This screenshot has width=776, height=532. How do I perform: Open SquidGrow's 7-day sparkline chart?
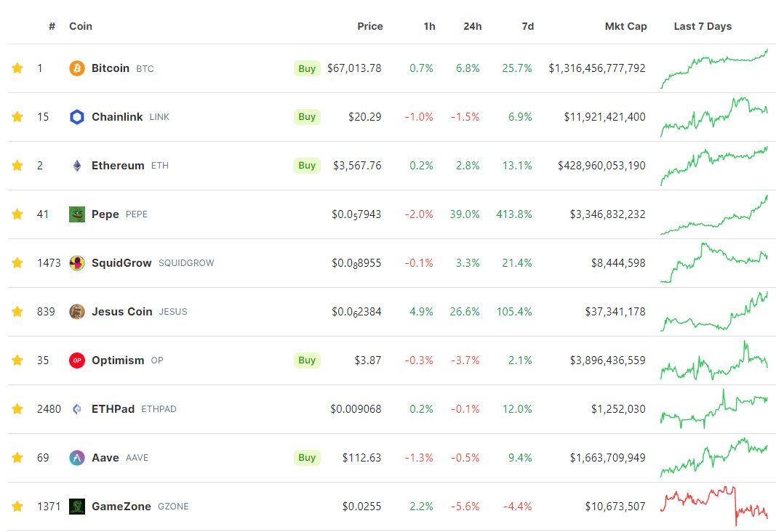point(714,262)
